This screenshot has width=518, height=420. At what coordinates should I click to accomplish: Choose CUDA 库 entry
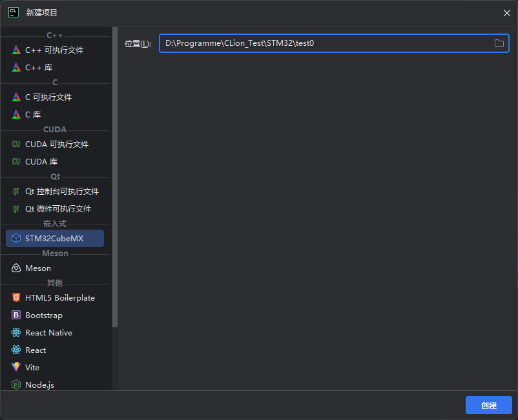tap(55, 162)
